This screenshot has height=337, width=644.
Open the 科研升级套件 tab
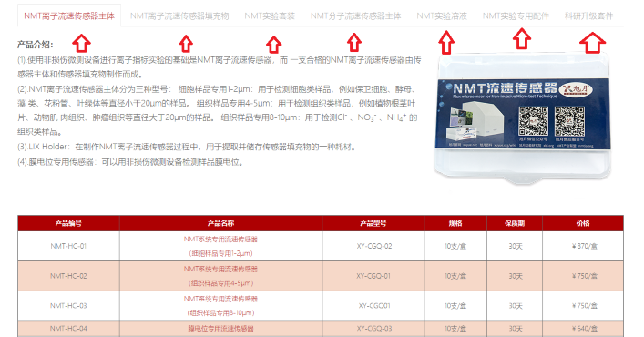point(588,16)
